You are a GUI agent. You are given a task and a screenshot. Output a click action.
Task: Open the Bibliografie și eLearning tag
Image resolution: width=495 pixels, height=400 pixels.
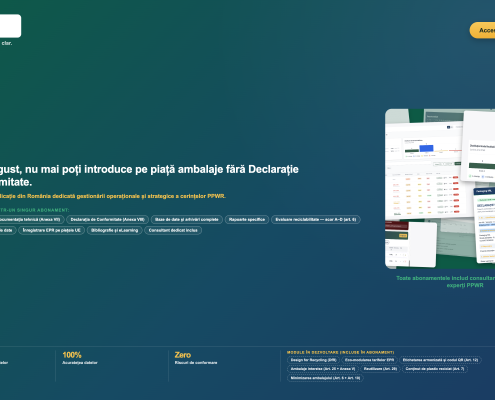tap(115, 230)
